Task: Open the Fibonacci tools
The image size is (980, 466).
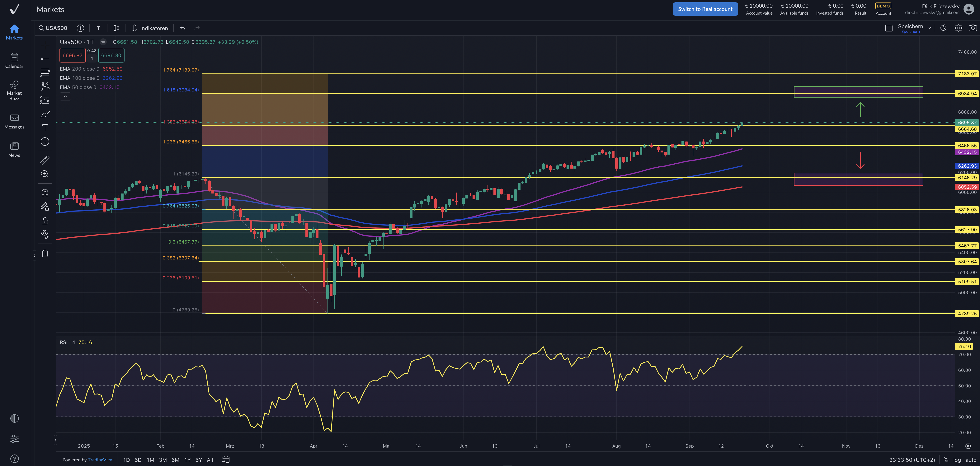Action: tap(45, 72)
